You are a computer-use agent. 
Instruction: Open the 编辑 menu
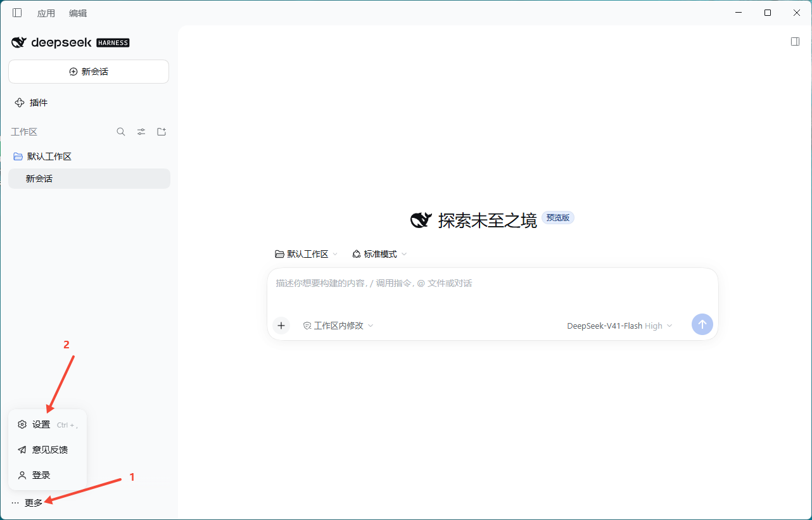pyautogui.click(x=78, y=13)
